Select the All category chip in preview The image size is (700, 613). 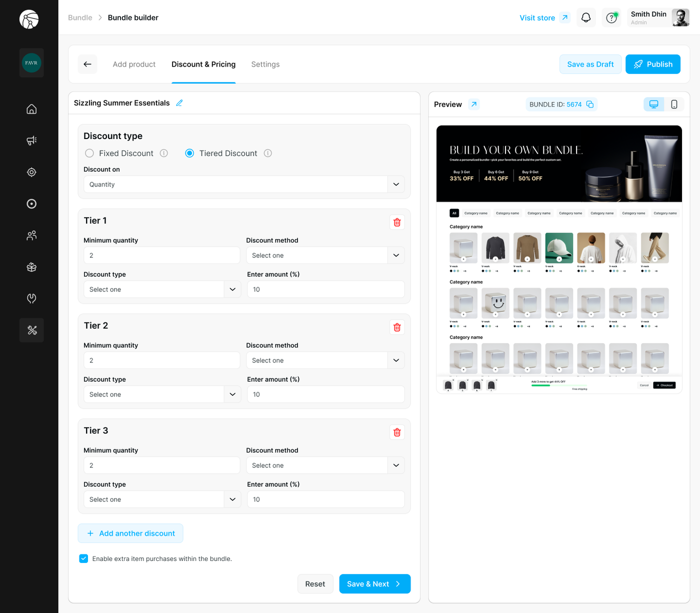pyautogui.click(x=454, y=213)
